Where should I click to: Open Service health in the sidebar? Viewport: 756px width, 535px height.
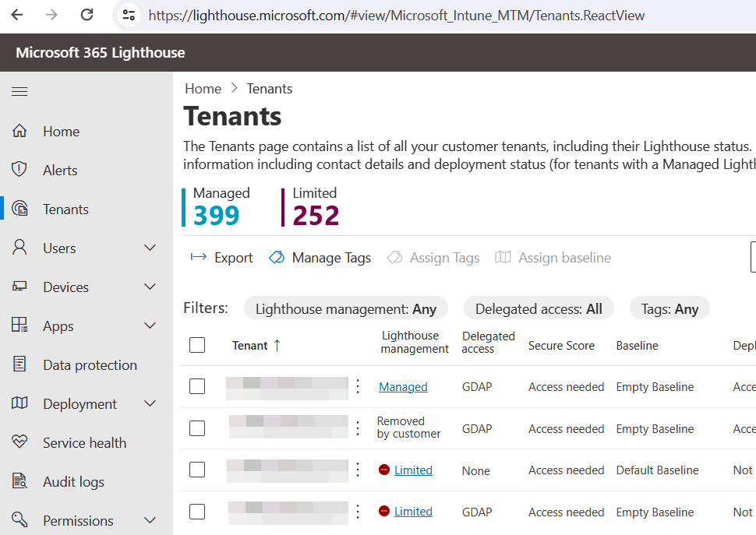85,442
